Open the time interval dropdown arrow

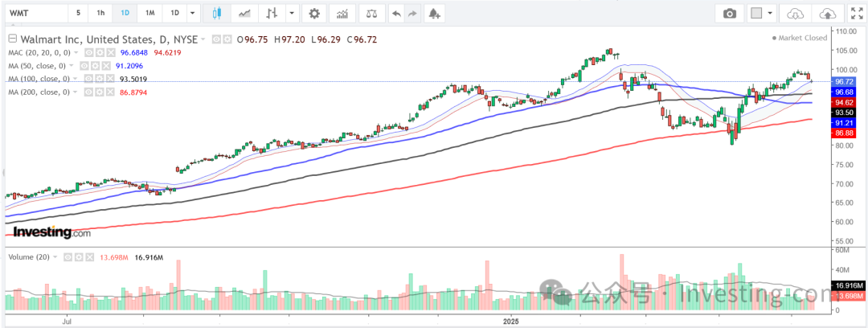coord(192,14)
